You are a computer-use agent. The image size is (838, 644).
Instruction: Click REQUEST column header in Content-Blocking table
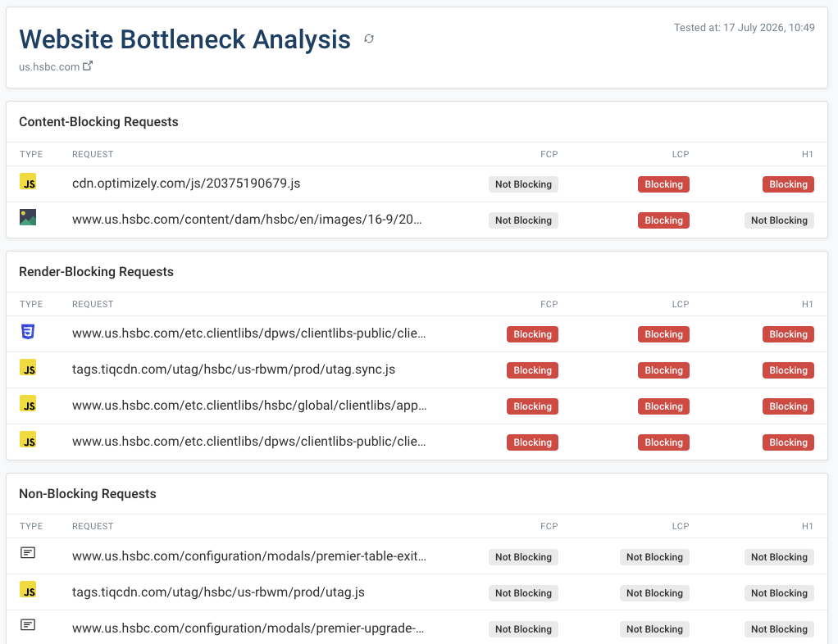click(x=93, y=154)
